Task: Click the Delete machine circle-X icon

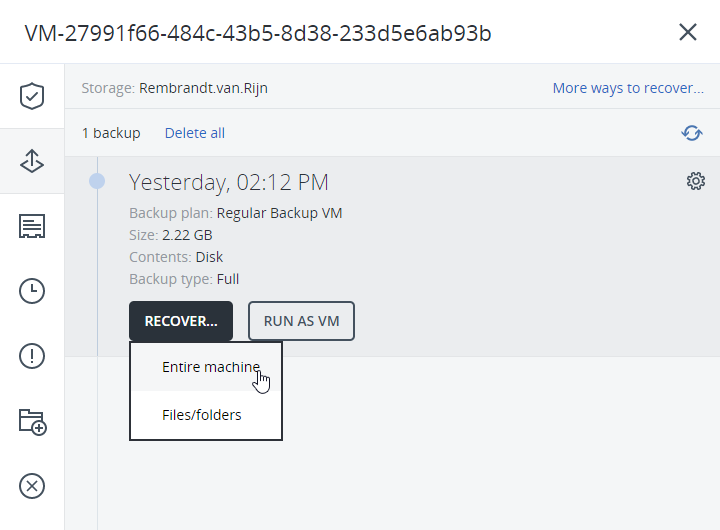Action: [x=32, y=486]
